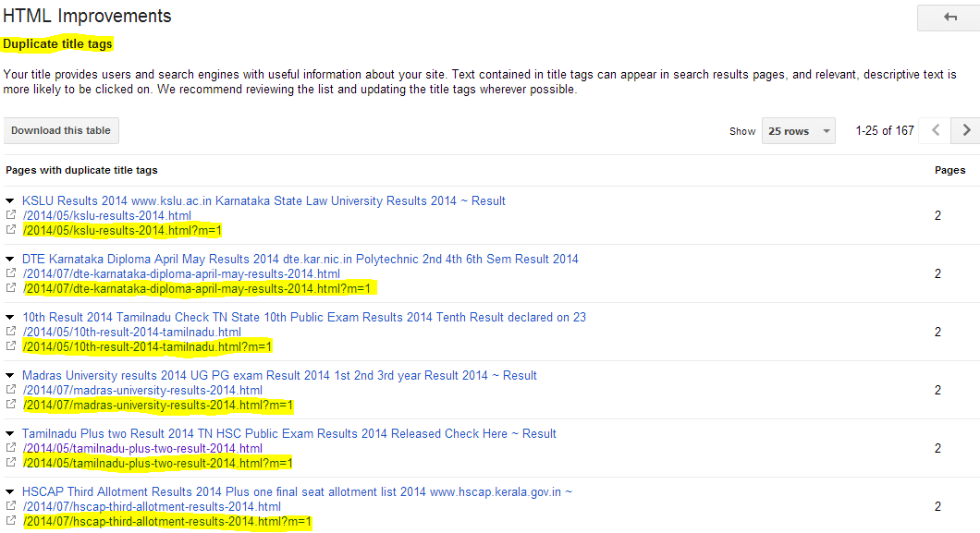This screenshot has height=533, width=980.
Task: Click URL /2014/07/madras-university-results-2014.html
Action: [x=142, y=391]
